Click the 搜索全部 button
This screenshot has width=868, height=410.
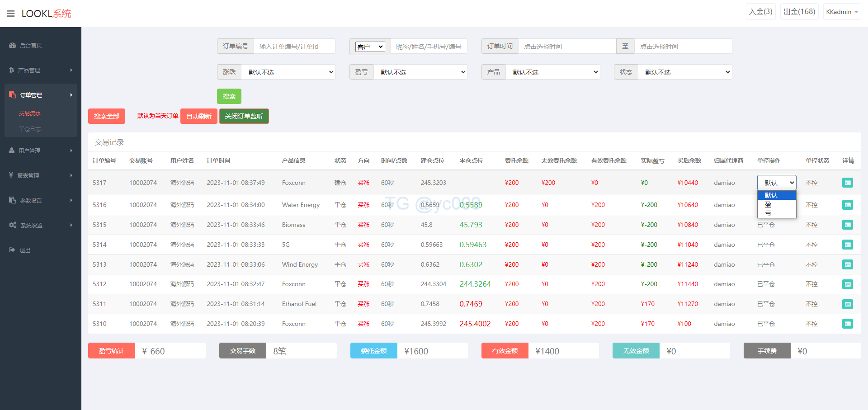(x=106, y=116)
